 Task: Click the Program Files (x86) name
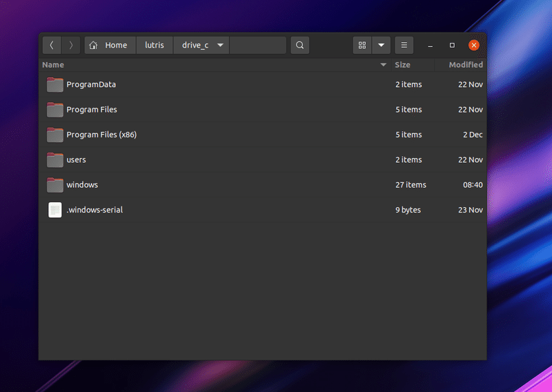click(x=101, y=135)
